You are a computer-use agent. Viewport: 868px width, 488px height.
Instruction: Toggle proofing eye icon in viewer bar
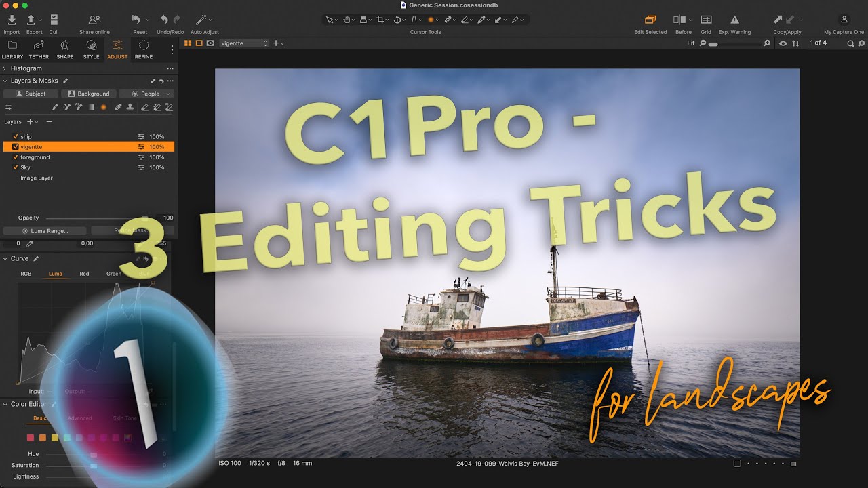pyautogui.click(x=210, y=43)
